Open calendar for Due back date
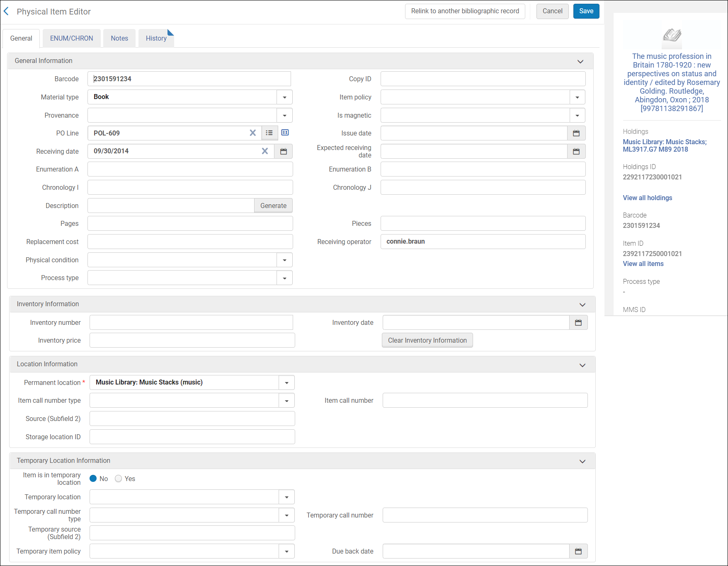 point(578,551)
